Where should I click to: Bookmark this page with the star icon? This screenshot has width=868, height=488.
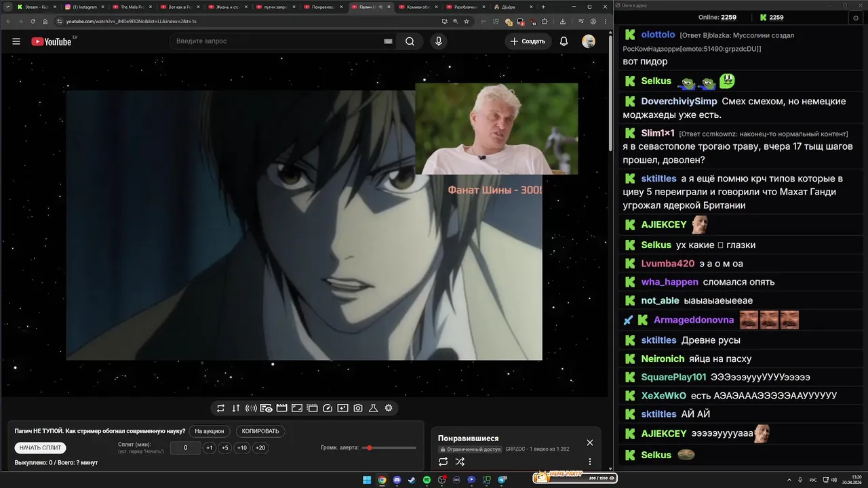click(467, 21)
